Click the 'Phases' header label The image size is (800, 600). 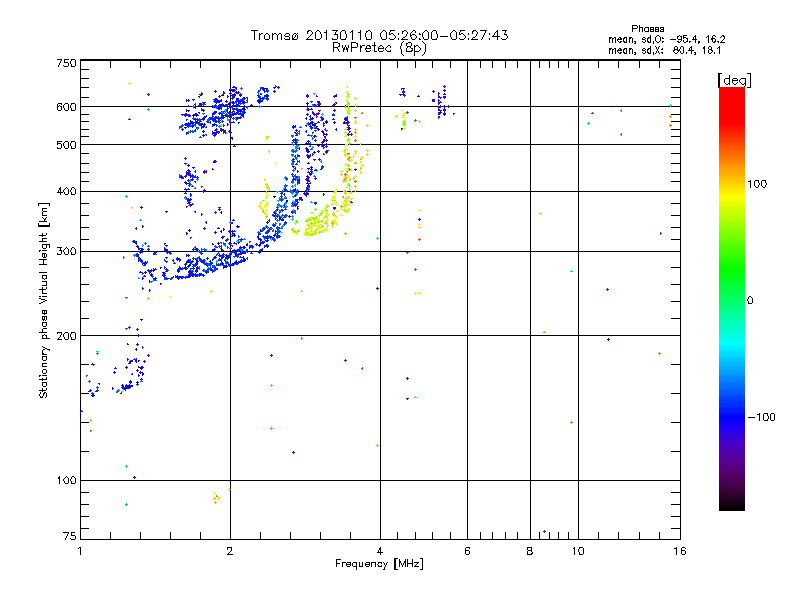647,29
